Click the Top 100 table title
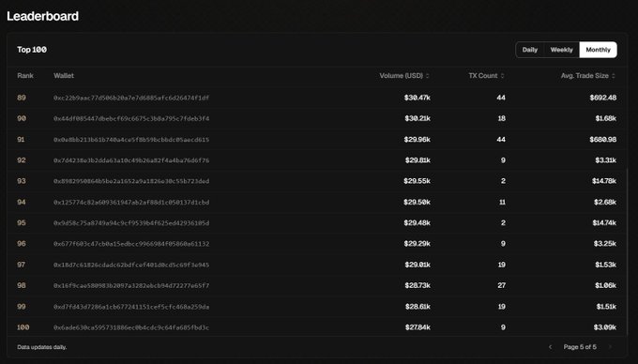 32,50
